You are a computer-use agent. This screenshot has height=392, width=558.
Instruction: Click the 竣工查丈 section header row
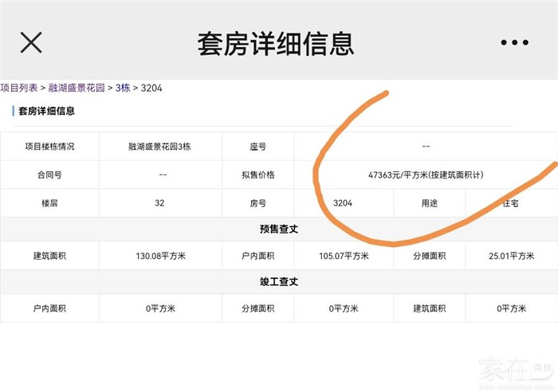(279, 282)
